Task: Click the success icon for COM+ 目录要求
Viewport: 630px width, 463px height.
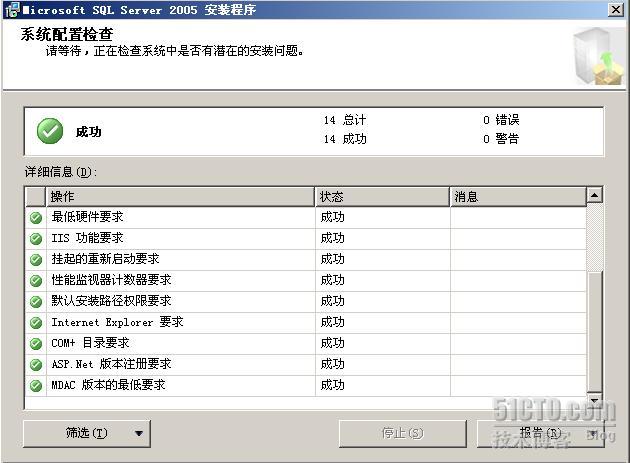Action: point(36,344)
